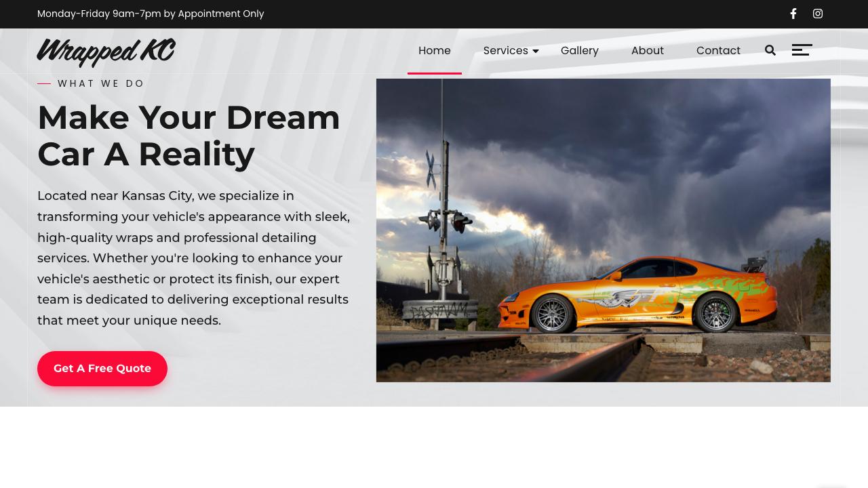Open the Services menu item

505,51
